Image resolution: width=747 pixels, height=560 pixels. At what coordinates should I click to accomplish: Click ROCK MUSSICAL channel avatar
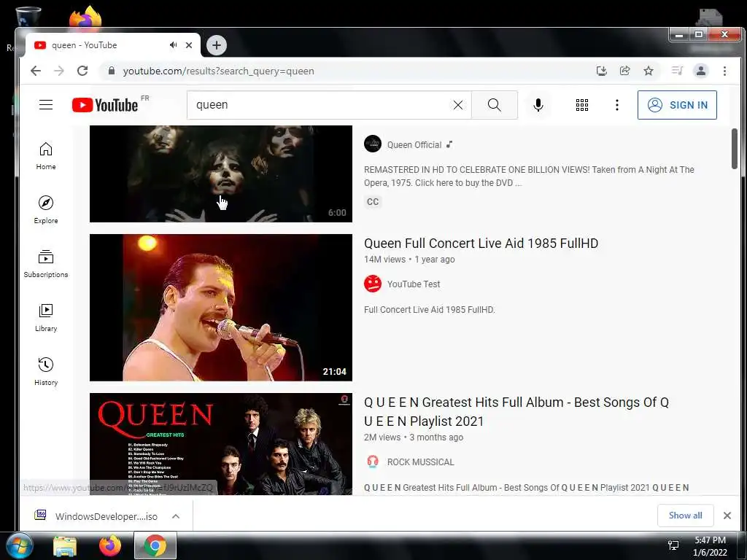pyautogui.click(x=373, y=462)
